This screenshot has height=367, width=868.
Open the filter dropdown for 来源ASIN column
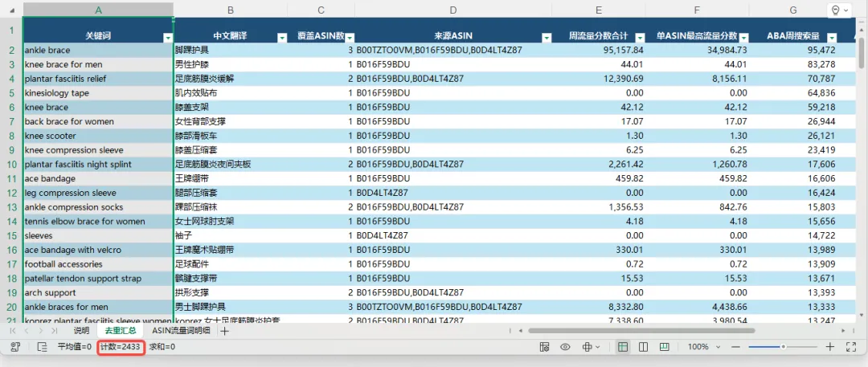(547, 37)
